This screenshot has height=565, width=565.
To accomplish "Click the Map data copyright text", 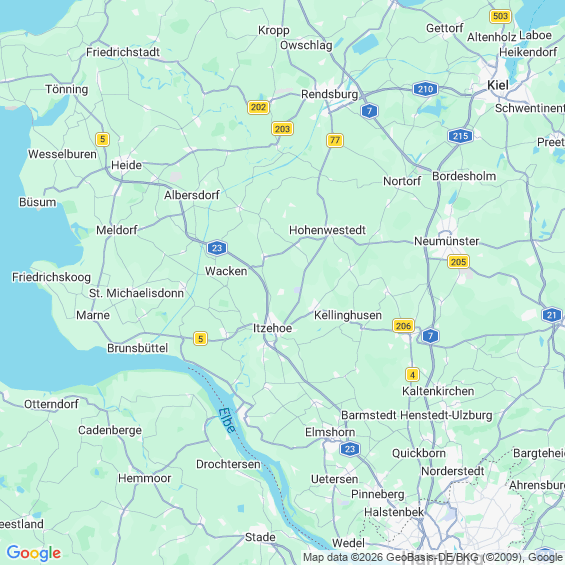I will (x=433, y=557).
